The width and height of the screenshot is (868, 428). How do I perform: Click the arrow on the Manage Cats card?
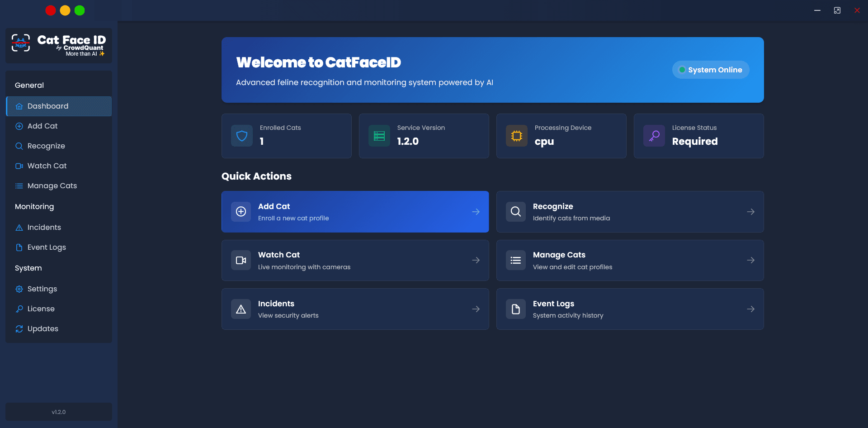751,260
